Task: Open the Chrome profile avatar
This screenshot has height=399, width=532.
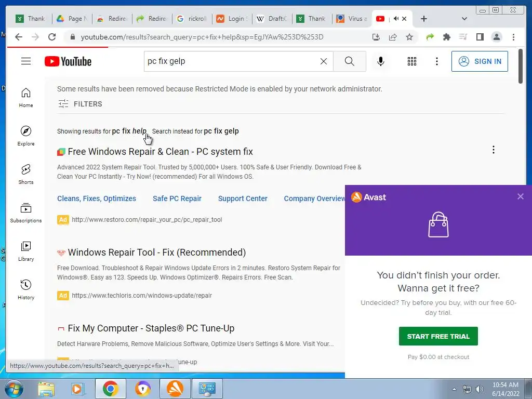Action: pyautogui.click(x=496, y=37)
